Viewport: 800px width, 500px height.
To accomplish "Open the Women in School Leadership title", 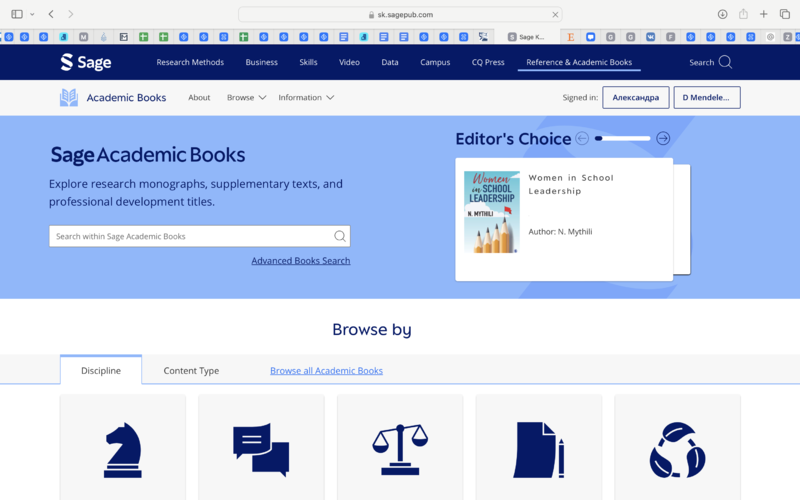I will (571, 184).
